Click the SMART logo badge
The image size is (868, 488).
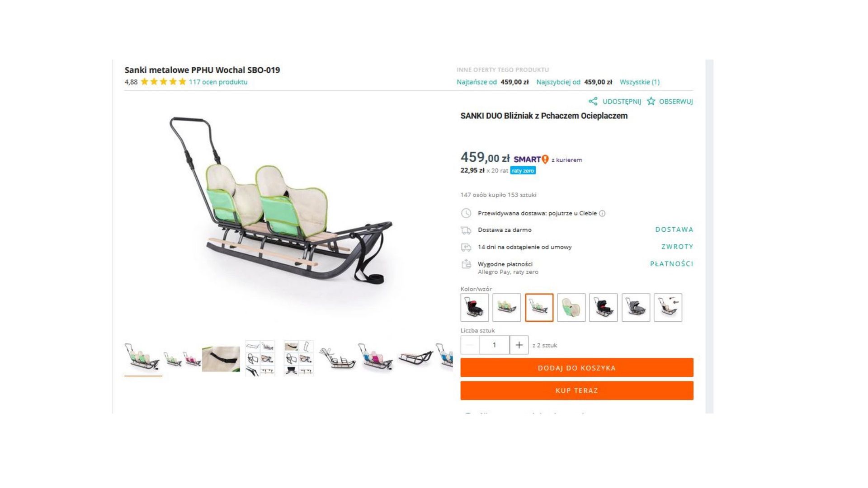tap(531, 159)
